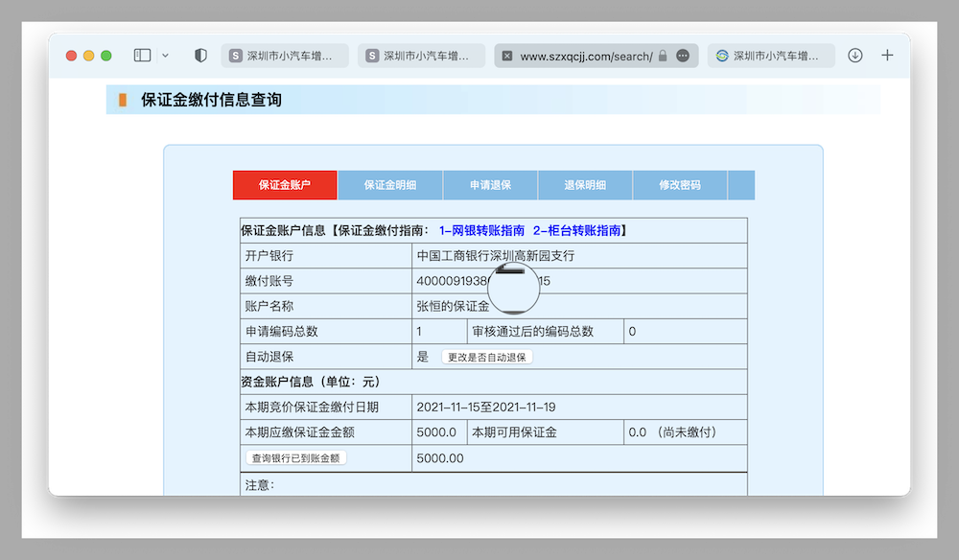Open the 退保明细 tab
Viewport: 959px width, 560px height.
click(585, 185)
